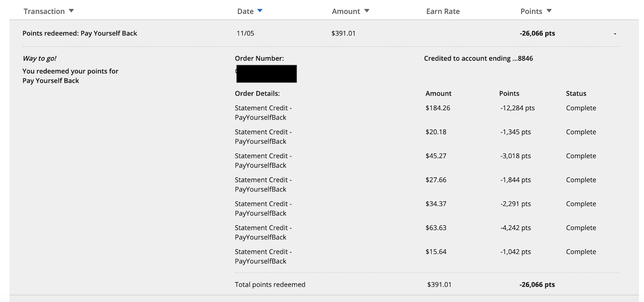Select the $184.26 statement credit amount
Screen dimensions: 644x302
click(438, 108)
